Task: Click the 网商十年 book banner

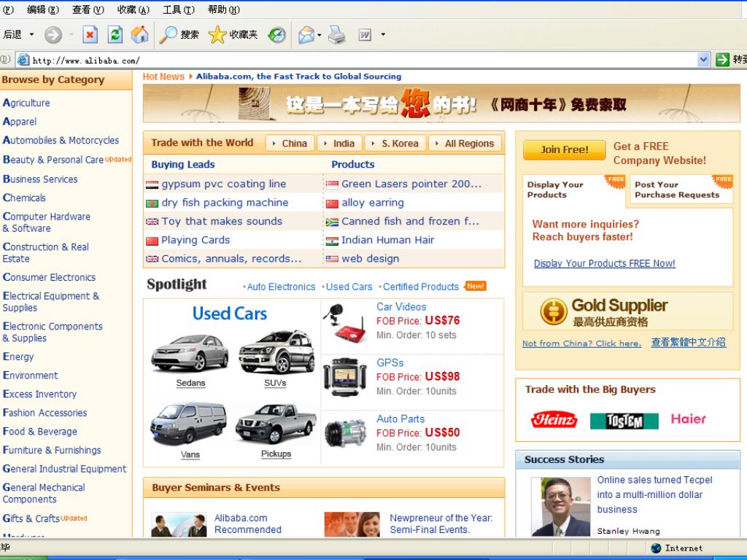Action: [x=441, y=104]
